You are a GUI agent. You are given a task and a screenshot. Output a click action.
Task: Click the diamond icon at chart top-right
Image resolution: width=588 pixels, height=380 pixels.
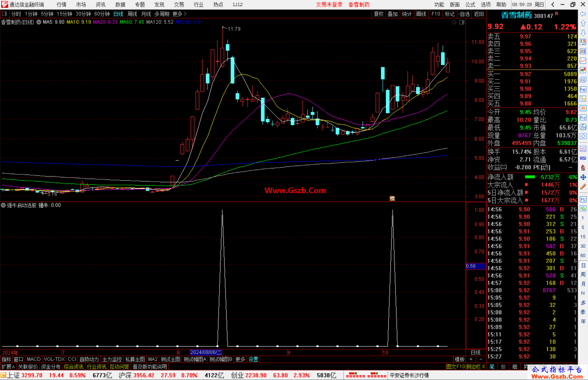[454, 22]
